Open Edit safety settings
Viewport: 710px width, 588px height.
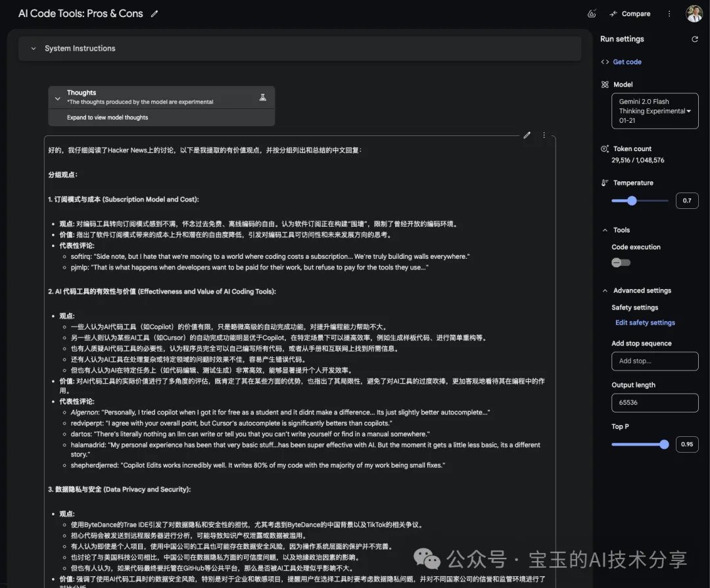(x=645, y=323)
